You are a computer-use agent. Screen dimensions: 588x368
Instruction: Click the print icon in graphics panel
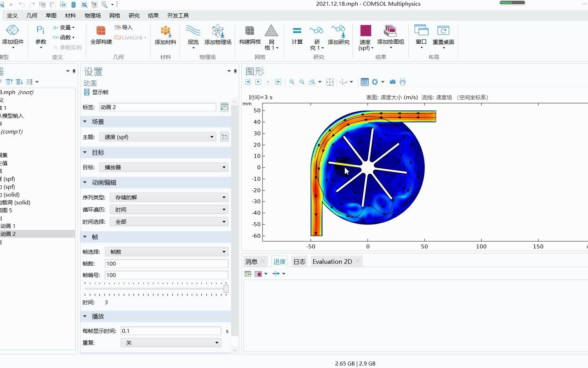(402, 82)
